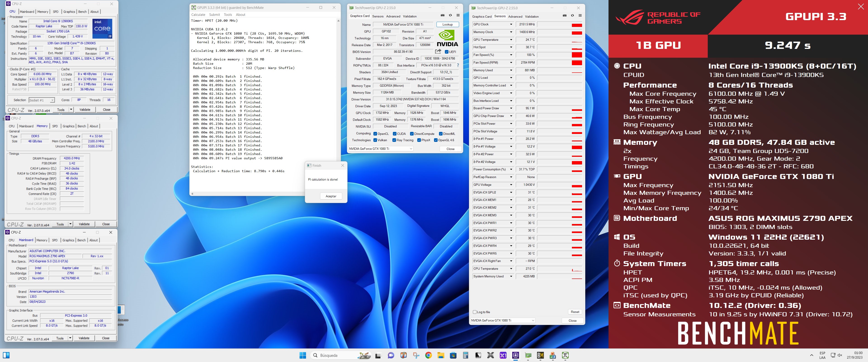Click Close button in CPU-Z Mainboard window
This screenshot has width=868, height=362.
tap(106, 338)
